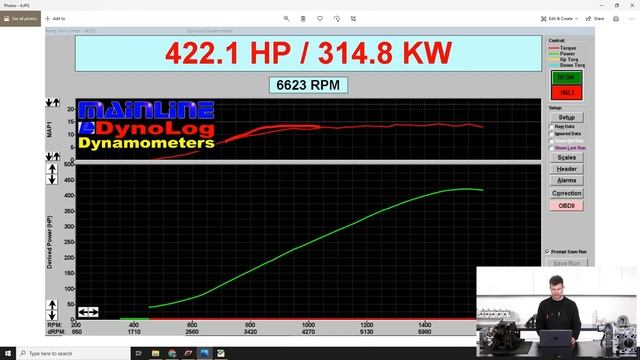Click the right arrow of horizontal RPM scale control
Screen dimensions: 640x360
[x=93, y=312]
